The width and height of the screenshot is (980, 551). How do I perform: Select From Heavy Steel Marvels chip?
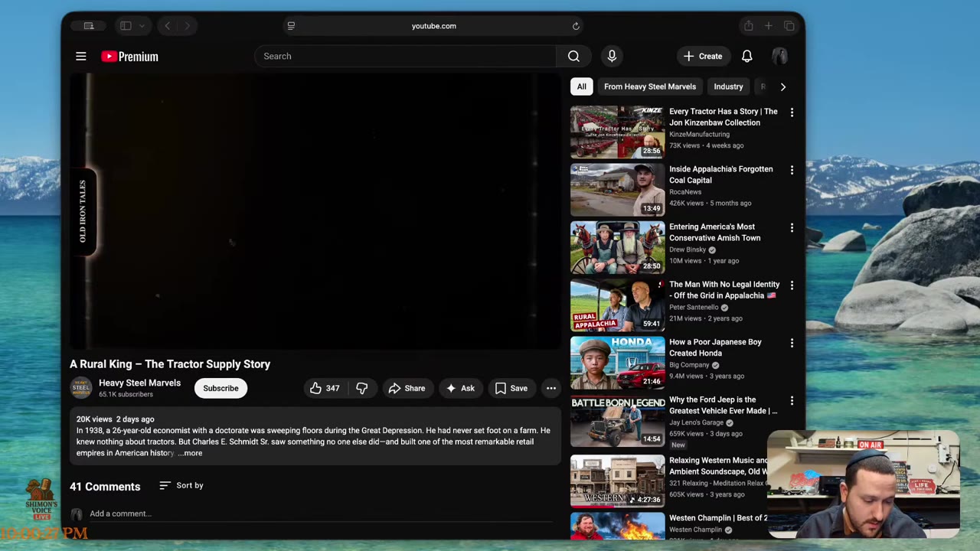point(650,86)
